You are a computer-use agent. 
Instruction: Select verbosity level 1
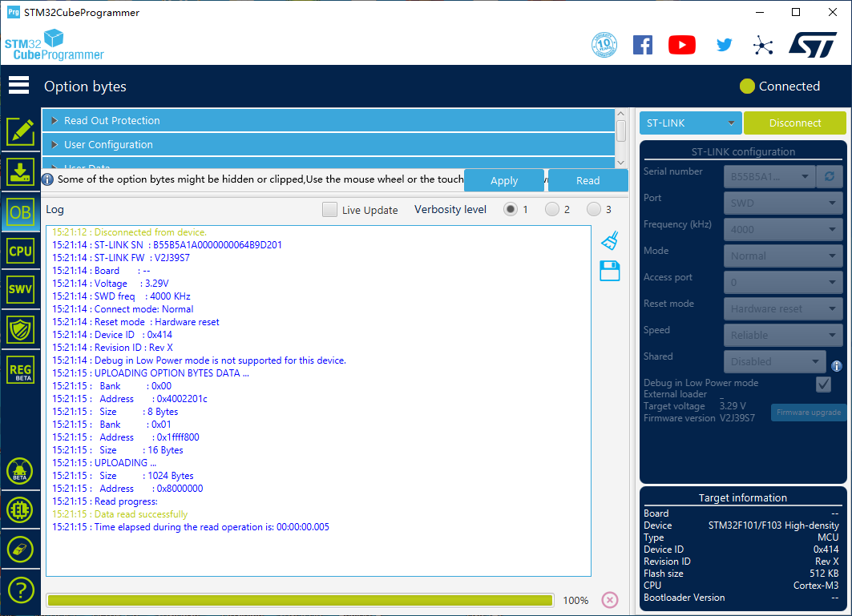(511, 209)
